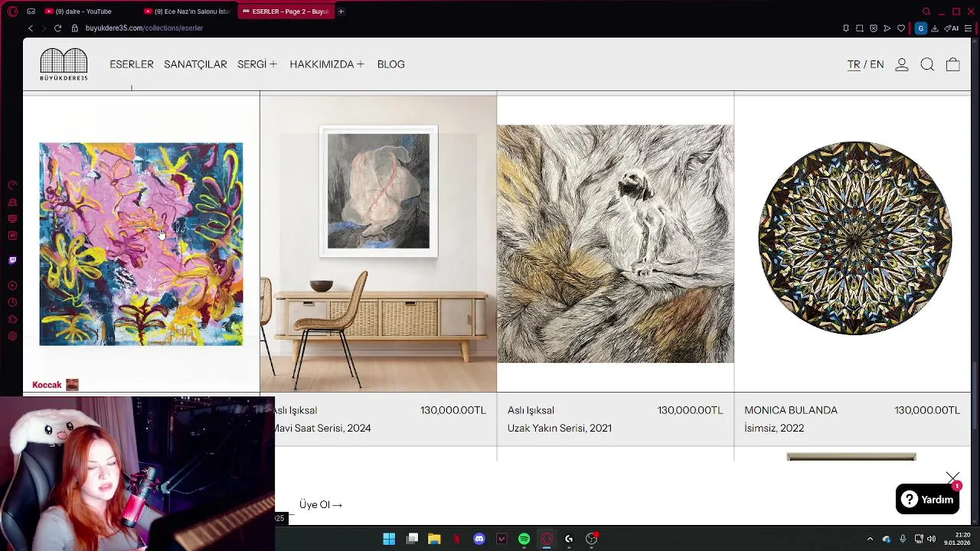Open Uzak Yakın Serisi, 2021 title
This screenshot has height=551, width=980.
559,429
